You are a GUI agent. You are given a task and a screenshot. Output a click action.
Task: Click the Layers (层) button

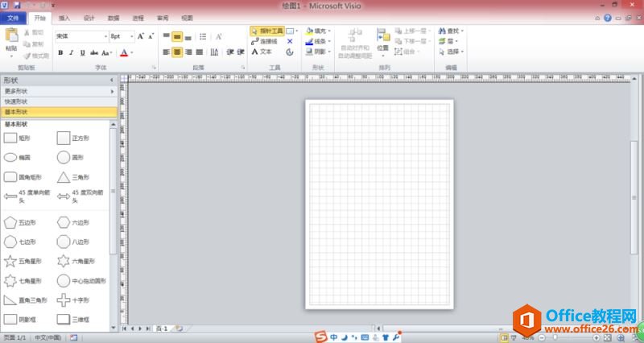pyautogui.click(x=448, y=41)
